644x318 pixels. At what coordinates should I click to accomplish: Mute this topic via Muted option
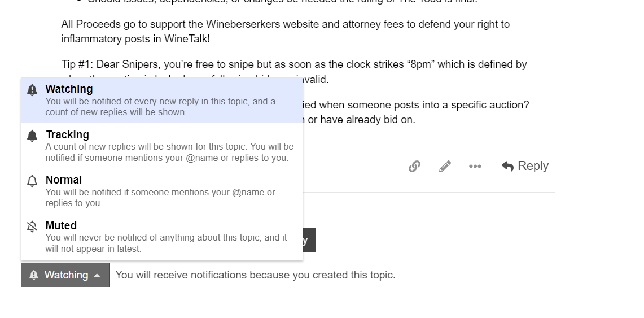click(x=162, y=237)
